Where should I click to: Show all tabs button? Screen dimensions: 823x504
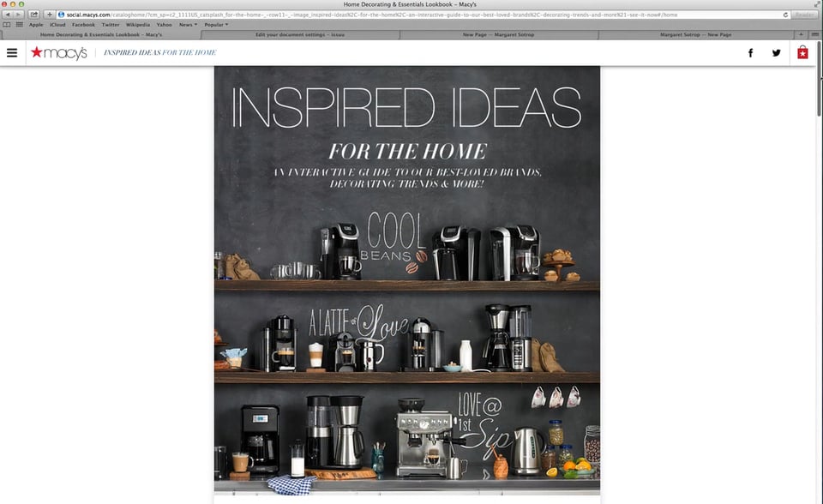coord(814,34)
